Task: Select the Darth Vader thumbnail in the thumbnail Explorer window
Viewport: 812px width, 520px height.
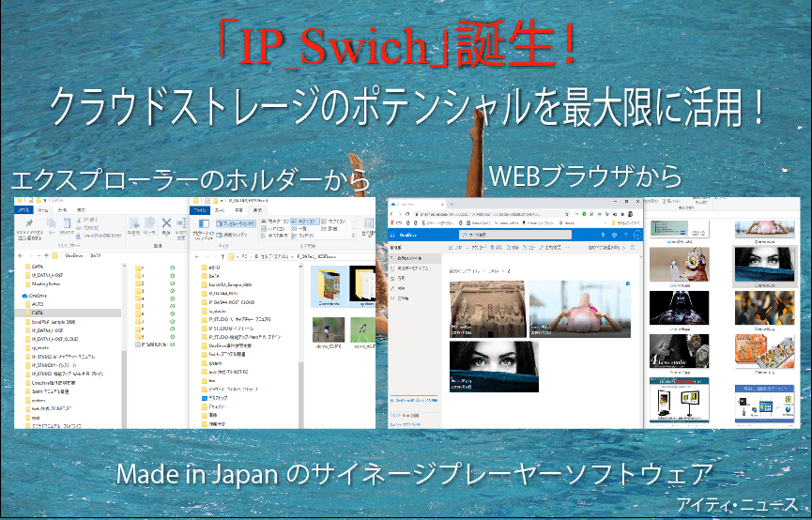Action: 679,308
